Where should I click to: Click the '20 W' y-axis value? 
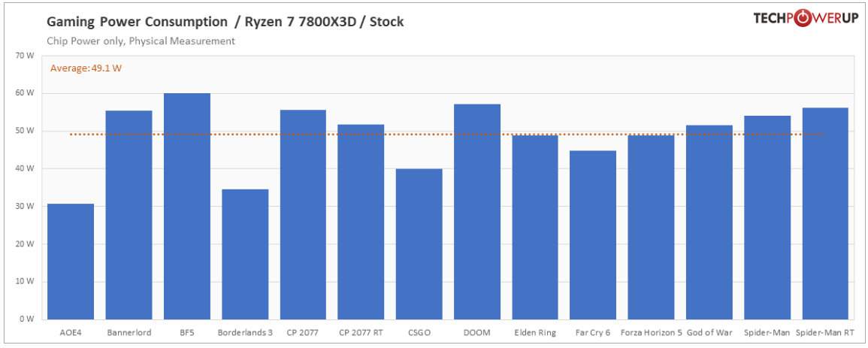pyautogui.click(x=26, y=244)
